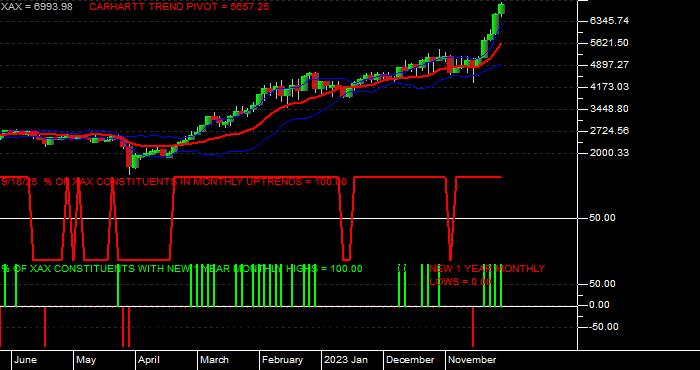Click the April label on time axis
The image size is (700, 370).
[x=149, y=360]
